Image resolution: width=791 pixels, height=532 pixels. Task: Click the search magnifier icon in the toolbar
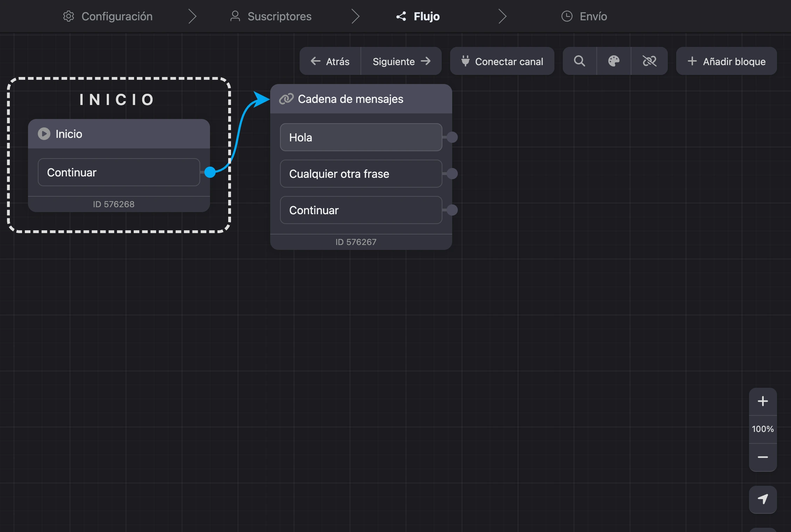click(x=580, y=61)
